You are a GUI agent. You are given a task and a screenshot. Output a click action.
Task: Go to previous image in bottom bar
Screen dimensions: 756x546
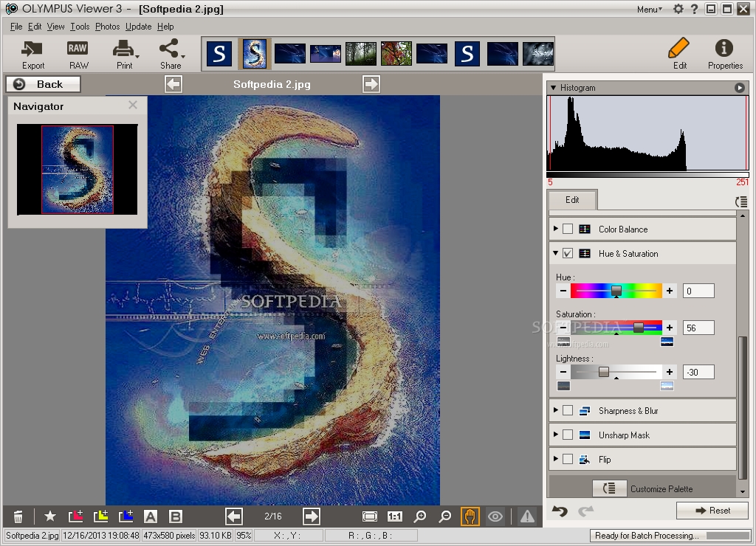tap(234, 516)
